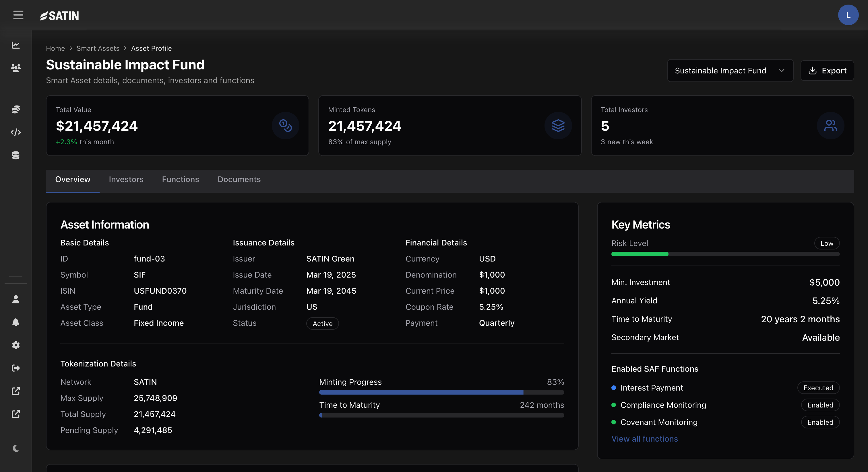Click the Symbol value SIF
The width and height of the screenshot is (868, 472).
139,275
